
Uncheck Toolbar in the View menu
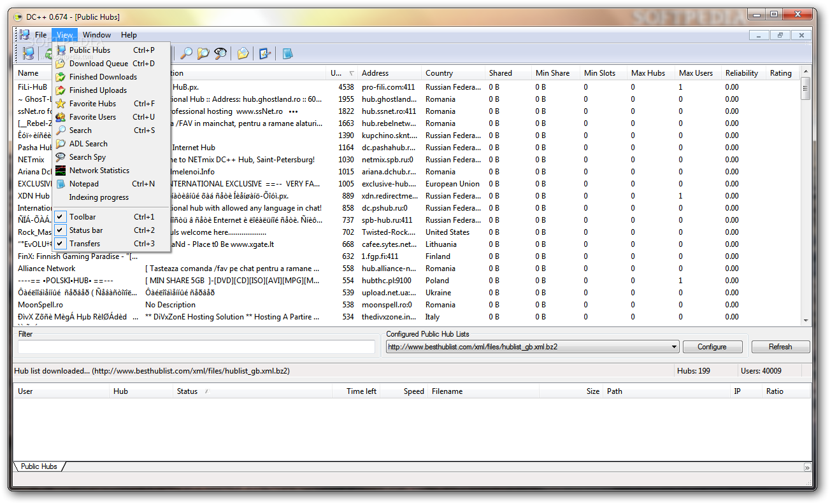111,217
